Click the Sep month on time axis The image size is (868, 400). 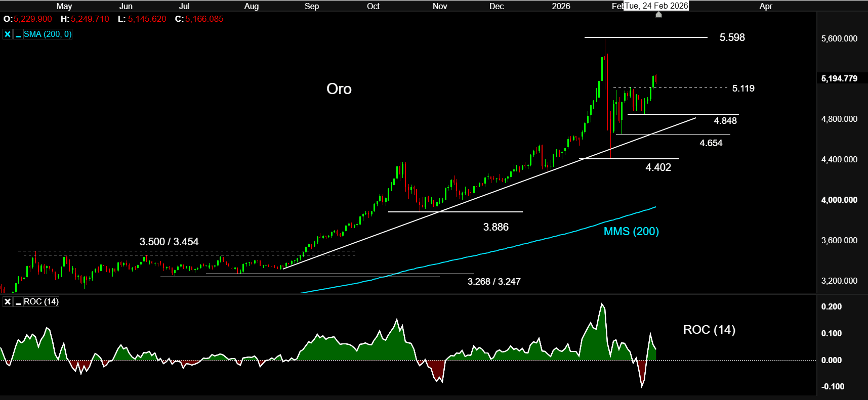(x=312, y=6)
